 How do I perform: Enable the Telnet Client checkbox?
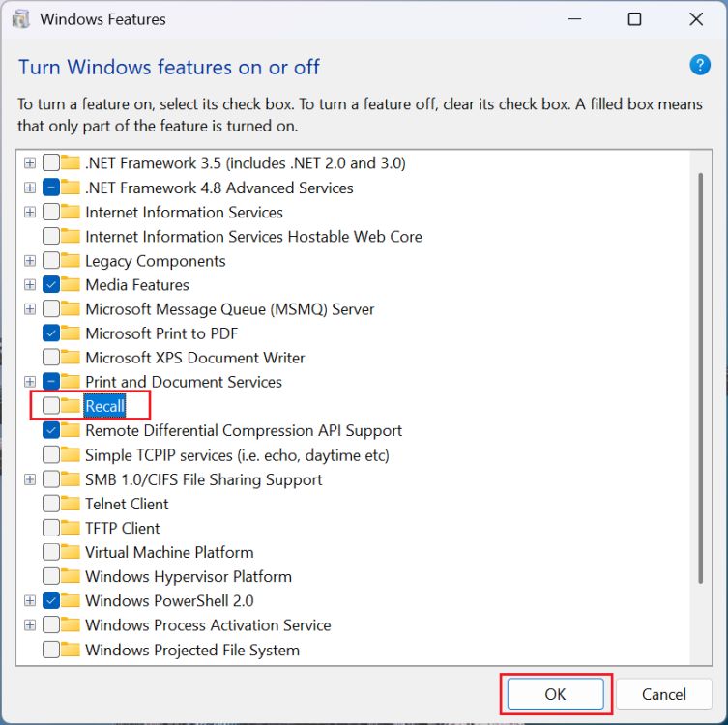(51, 503)
